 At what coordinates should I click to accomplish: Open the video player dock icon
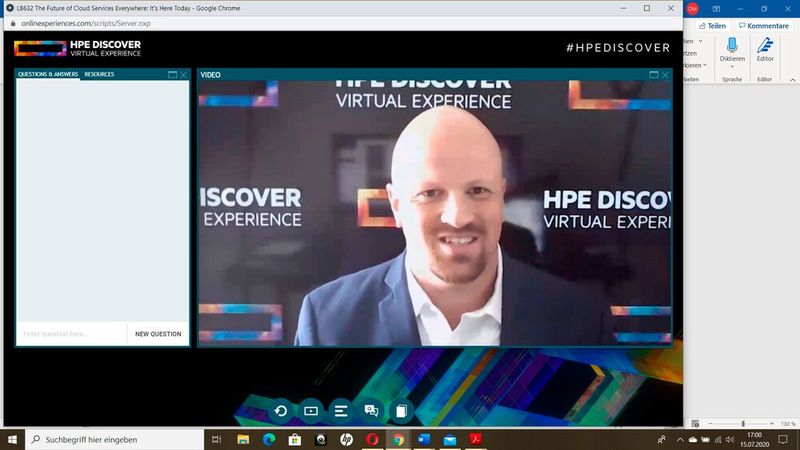311,411
